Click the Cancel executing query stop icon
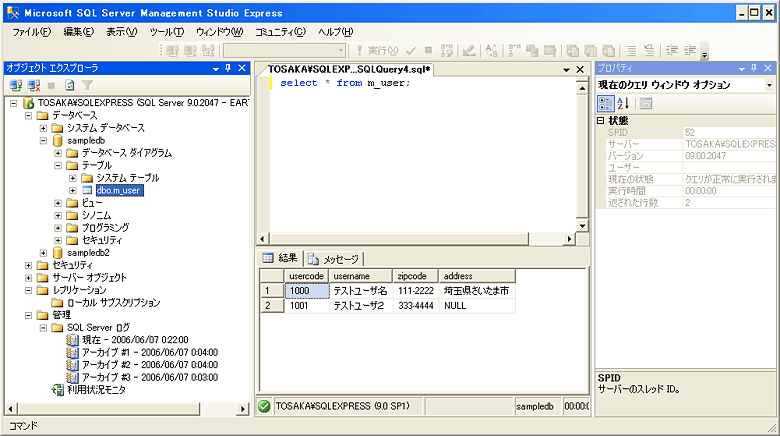Image resolution: width=780 pixels, height=436 pixels. point(428,50)
